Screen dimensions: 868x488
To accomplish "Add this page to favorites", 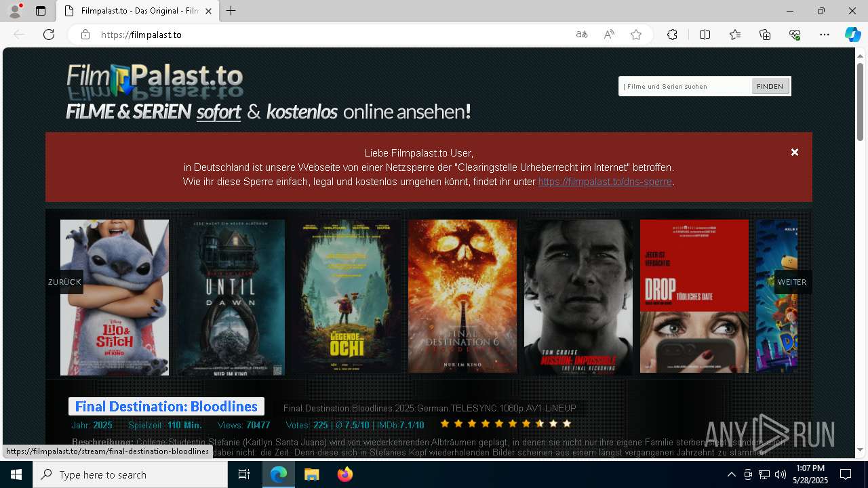I will 636,35.
